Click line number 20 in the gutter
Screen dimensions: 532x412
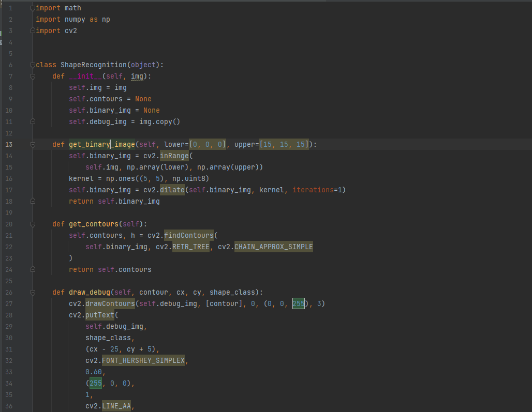coord(9,224)
